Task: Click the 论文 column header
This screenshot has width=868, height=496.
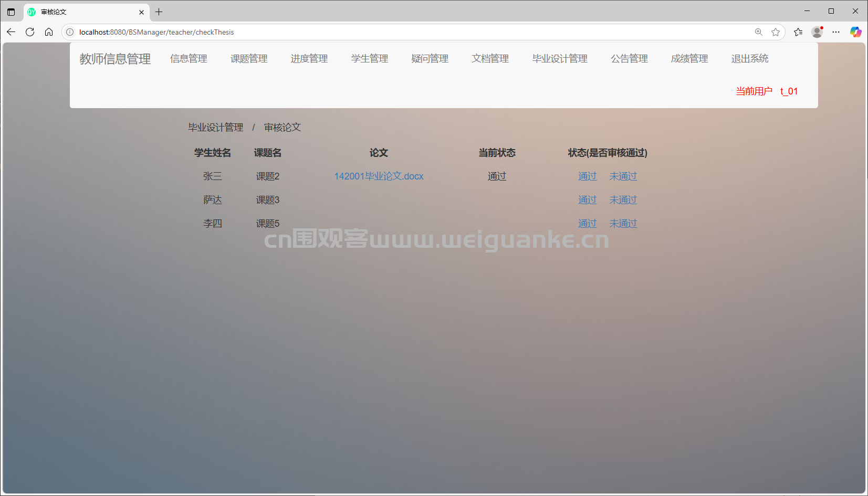Action: (x=379, y=153)
